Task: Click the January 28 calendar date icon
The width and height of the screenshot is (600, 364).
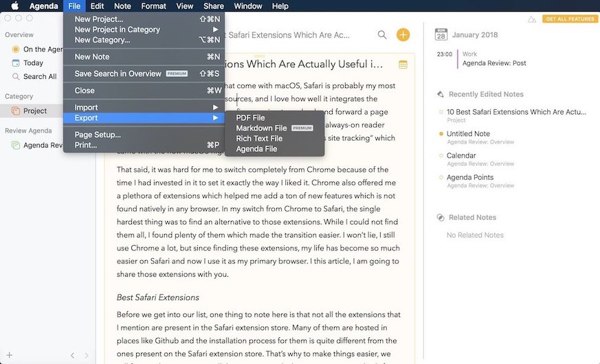Action: 441,34
